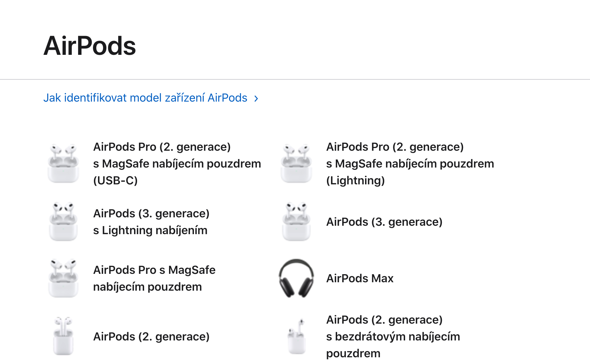The width and height of the screenshot is (590, 364).
Task: Click the AirPods Pro 2 Lightning product image
Action: tap(296, 163)
